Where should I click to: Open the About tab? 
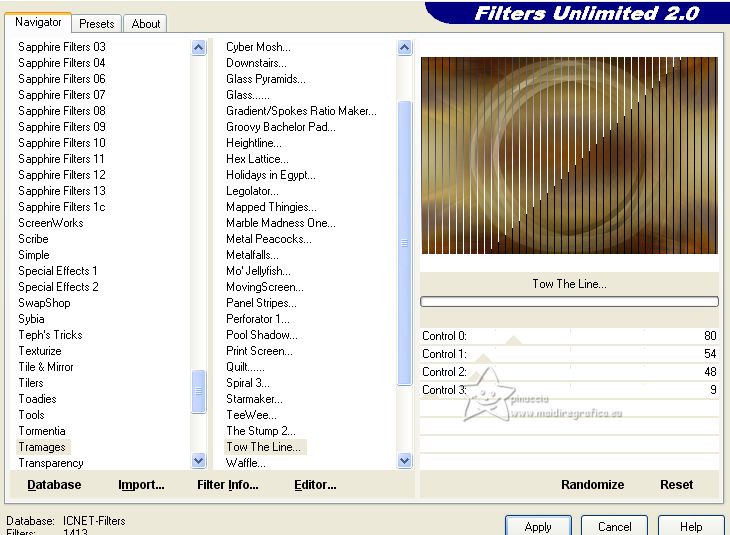click(145, 24)
